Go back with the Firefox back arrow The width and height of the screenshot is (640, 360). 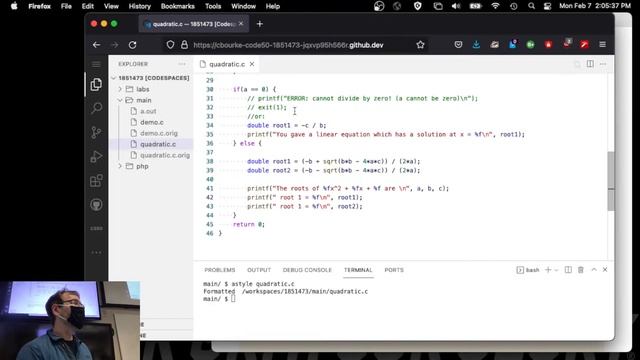coord(96,45)
